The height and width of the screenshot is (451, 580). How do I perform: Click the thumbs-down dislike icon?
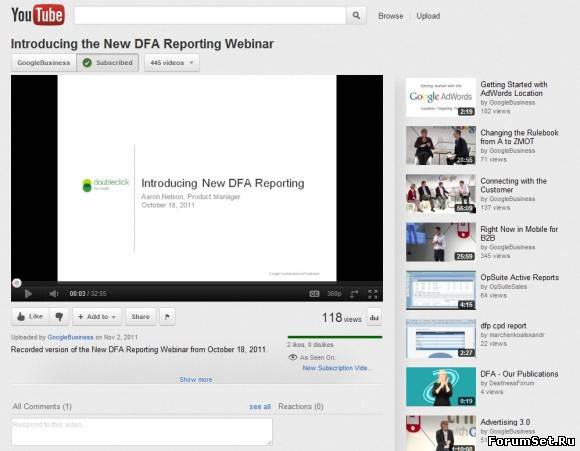click(x=59, y=317)
